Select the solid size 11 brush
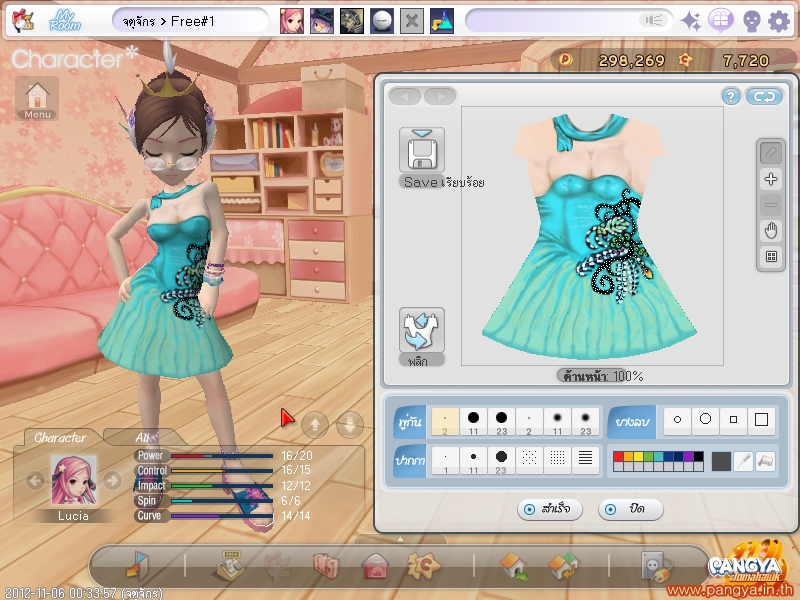The image size is (800, 600). point(473,422)
